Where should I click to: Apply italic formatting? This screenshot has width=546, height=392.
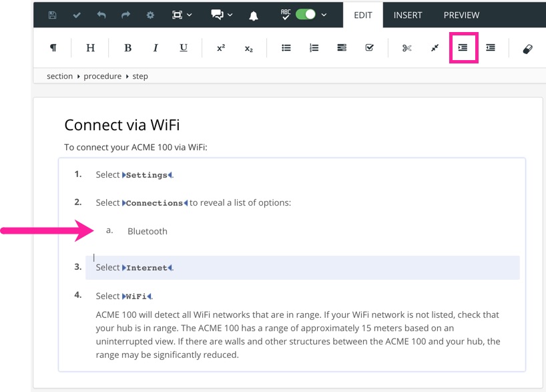coord(156,48)
